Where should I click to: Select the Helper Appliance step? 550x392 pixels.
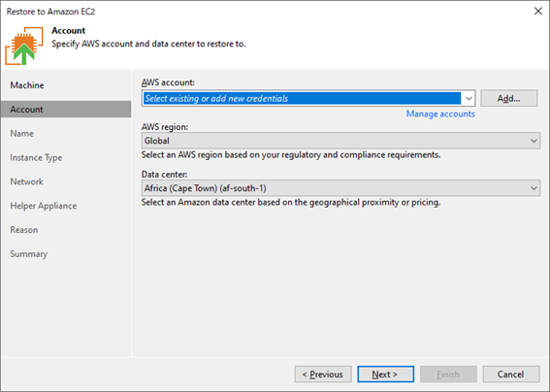point(43,206)
